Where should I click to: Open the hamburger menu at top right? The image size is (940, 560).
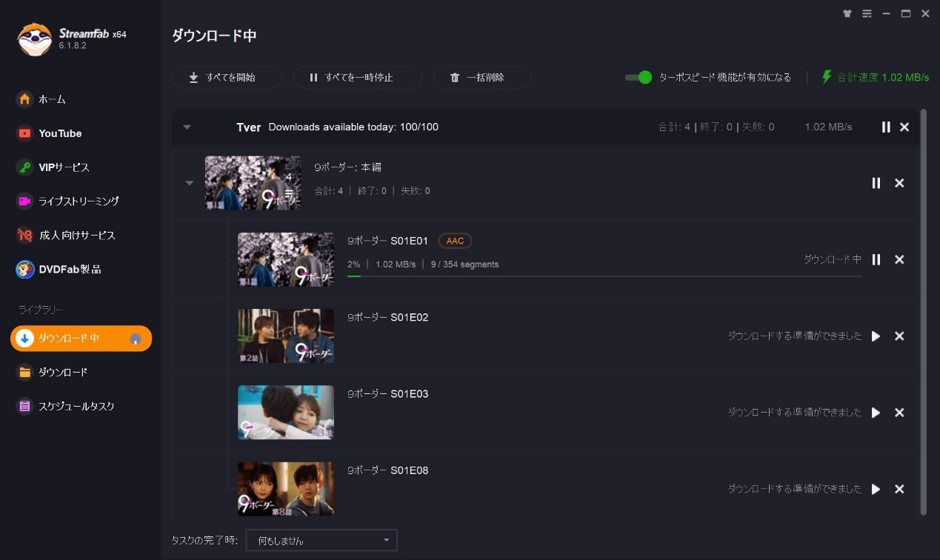click(x=867, y=13)
